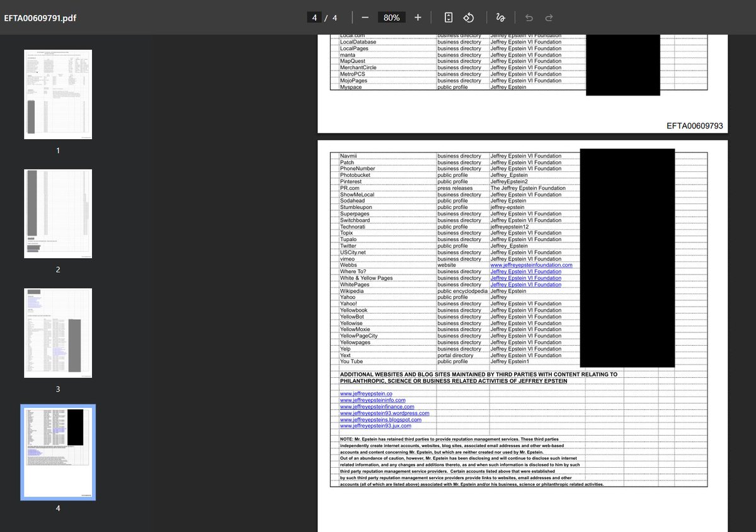Jump to page 2 thumbnail
This screenshot has width=756, height=532.
coord(58,213)
